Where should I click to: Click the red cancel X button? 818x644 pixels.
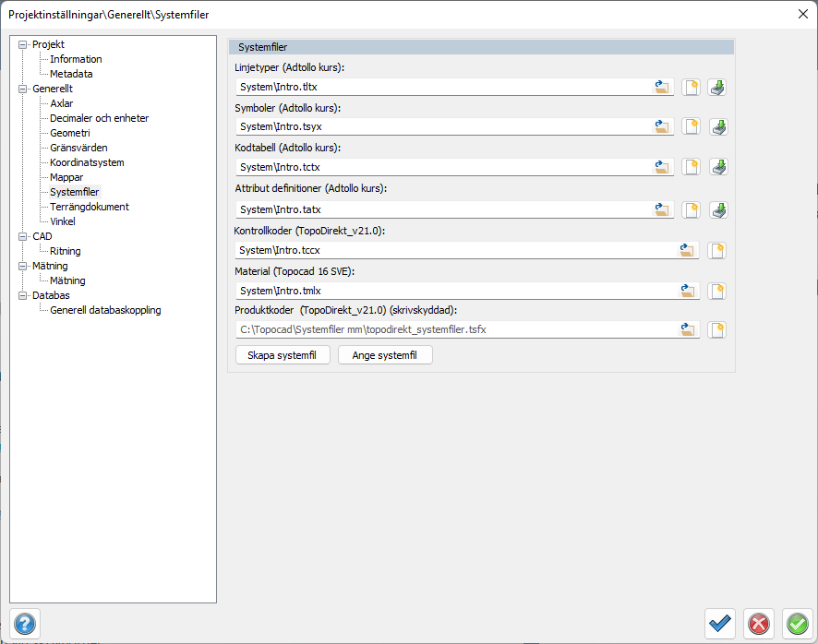759,624
